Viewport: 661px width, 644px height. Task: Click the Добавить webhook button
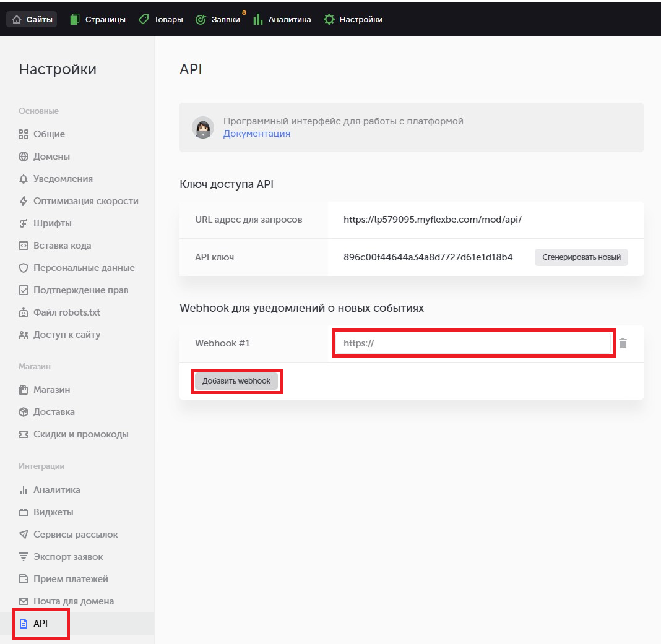pos(236,381)
